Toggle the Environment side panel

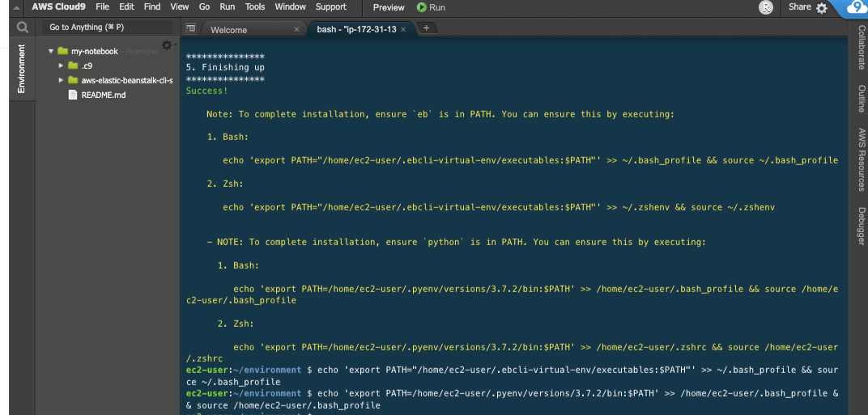[22, 69]
